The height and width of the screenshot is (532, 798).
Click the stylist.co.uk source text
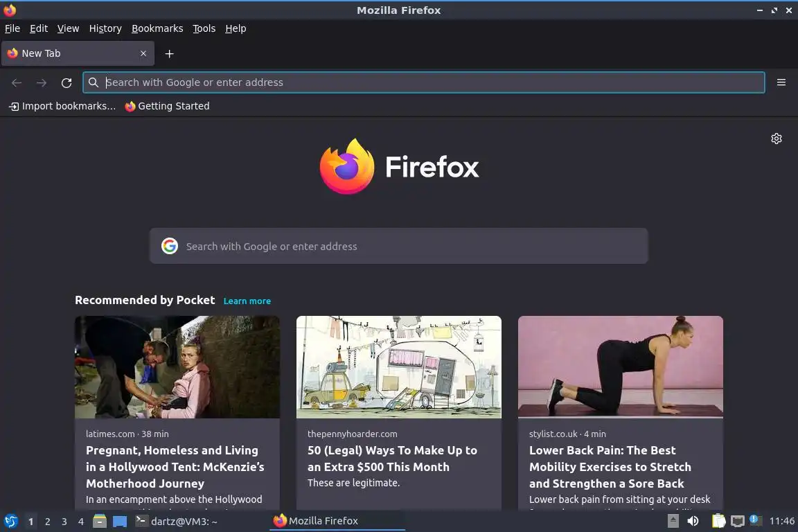point(553,434)
